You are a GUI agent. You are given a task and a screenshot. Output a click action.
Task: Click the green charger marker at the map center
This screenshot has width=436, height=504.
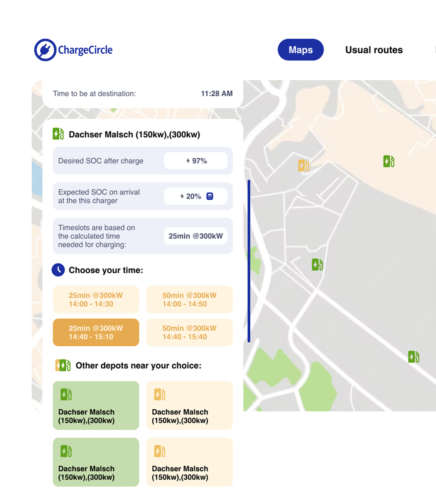tap(317, 264)
